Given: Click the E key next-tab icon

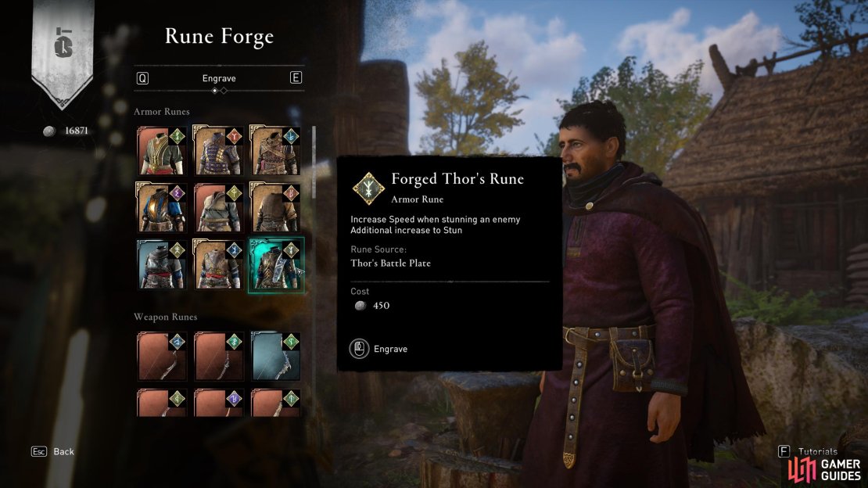Looking at the screenshot, I should 296,77.
